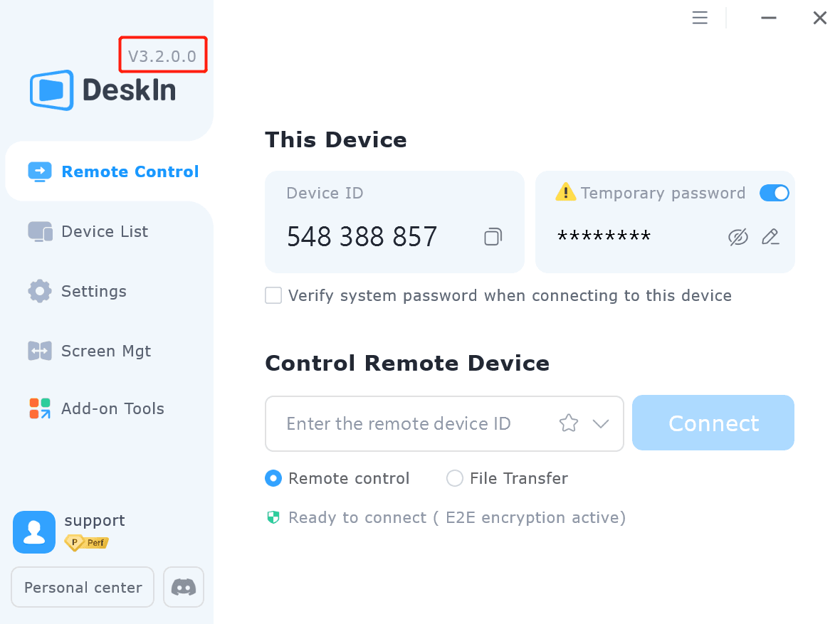Disable the Temporary password switch
Image resolution: width=840 pixels, height=624 pixels.
click(x=774, y=193)
